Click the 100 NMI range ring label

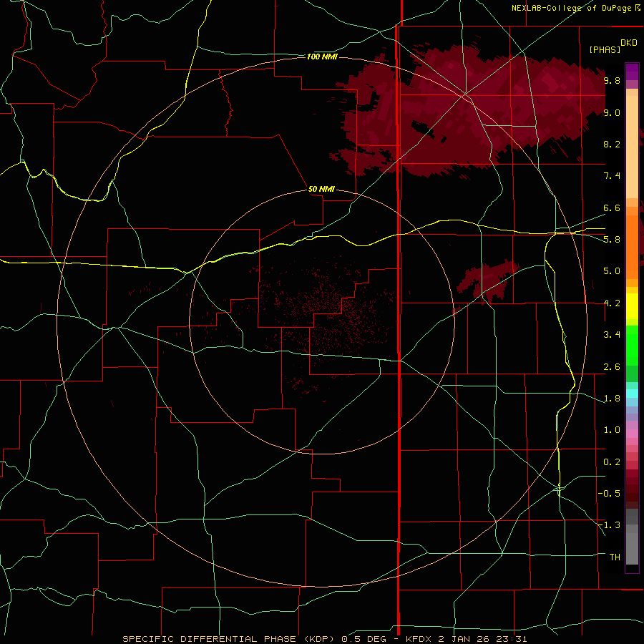coord(322,57)
